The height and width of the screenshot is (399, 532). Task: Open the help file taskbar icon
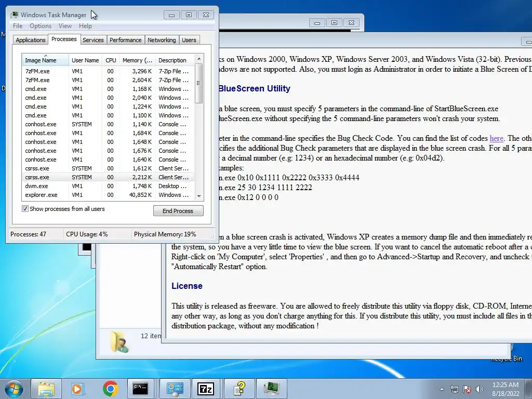tap(240, 389)
